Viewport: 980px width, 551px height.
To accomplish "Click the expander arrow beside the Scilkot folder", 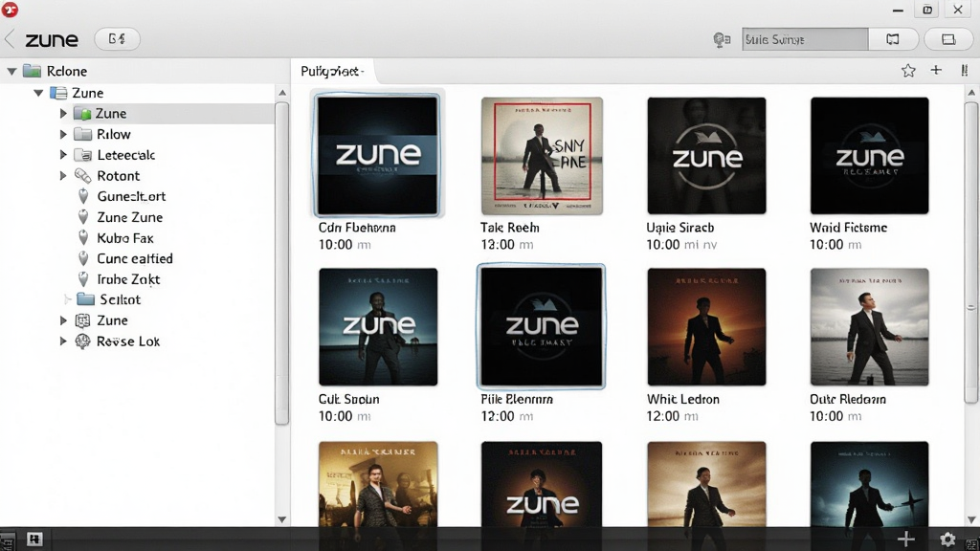I will [68, 299].
